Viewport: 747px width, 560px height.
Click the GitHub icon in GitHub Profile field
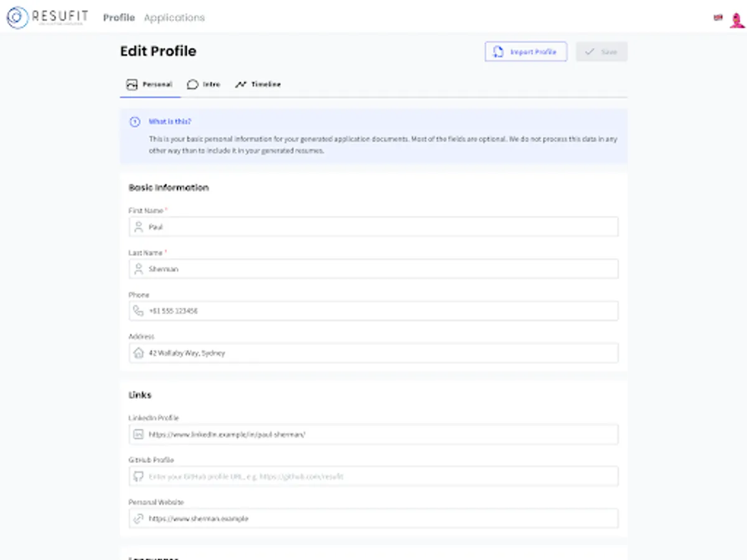(x=138, y=477)
